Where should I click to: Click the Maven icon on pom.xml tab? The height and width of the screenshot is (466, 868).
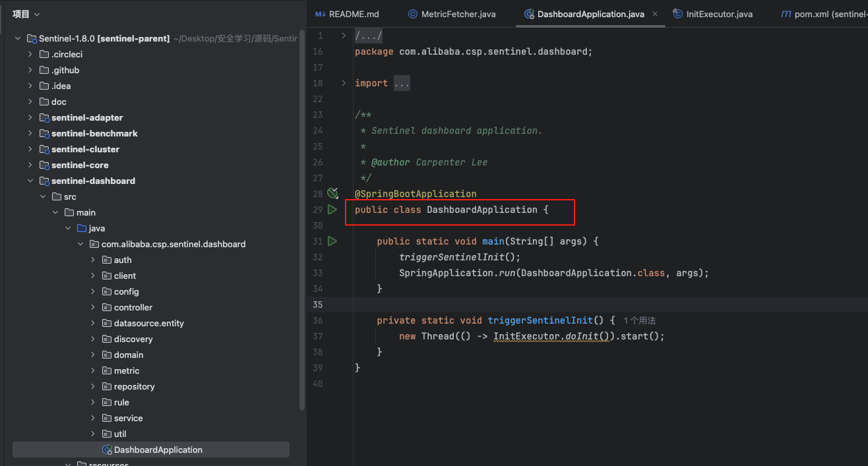pos(786,14)
